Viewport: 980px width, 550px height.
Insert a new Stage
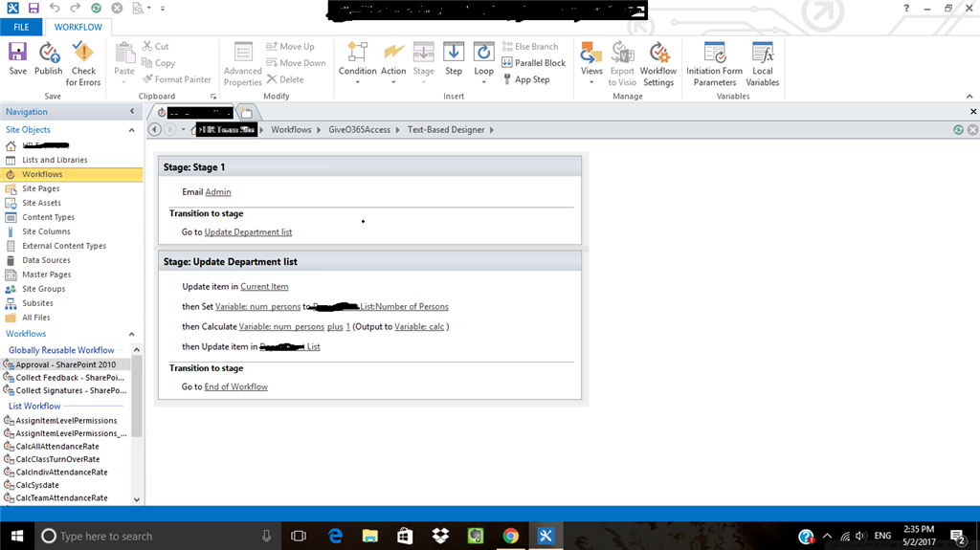pyautogui.click(x=423, y=64)
